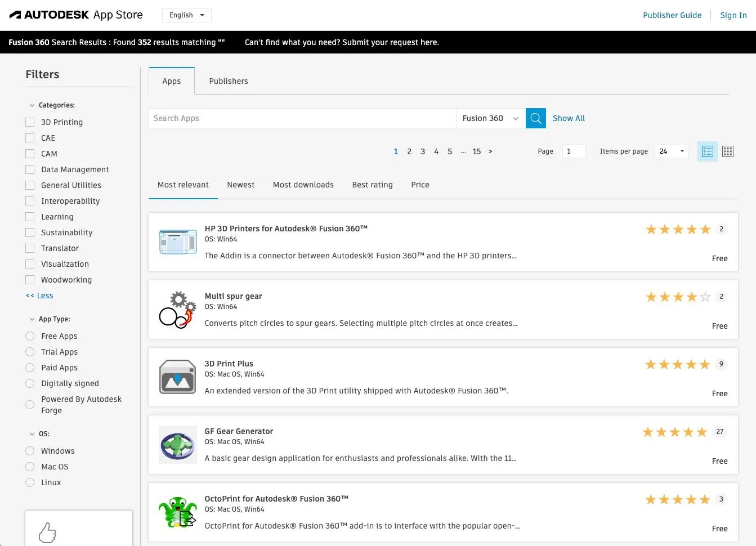Switch to grid view layout
The height and width of the screenshot is (546, 756).
pos(727,151)
